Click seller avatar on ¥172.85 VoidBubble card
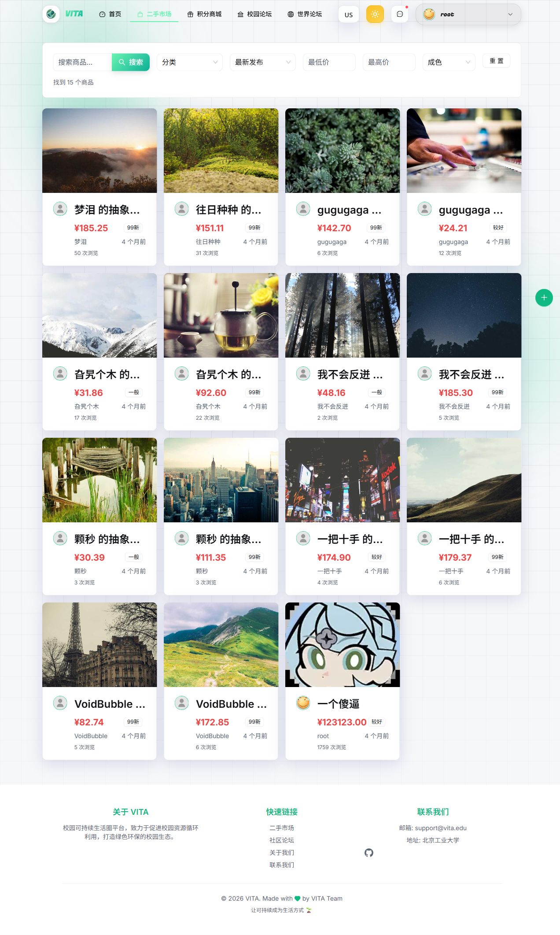 (x=182, y=703)
